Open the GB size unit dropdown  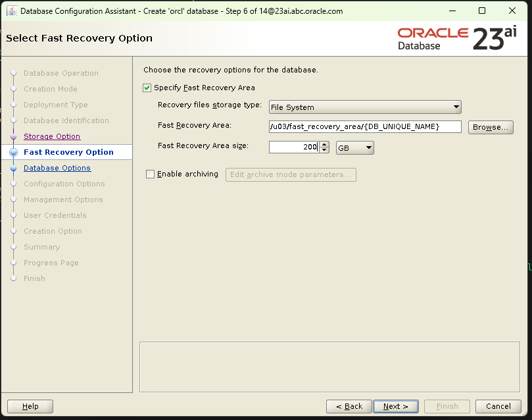click(x=354, y=148)
